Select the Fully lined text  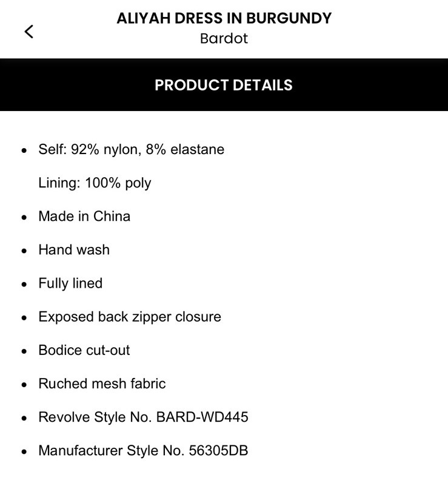[70, 283]
